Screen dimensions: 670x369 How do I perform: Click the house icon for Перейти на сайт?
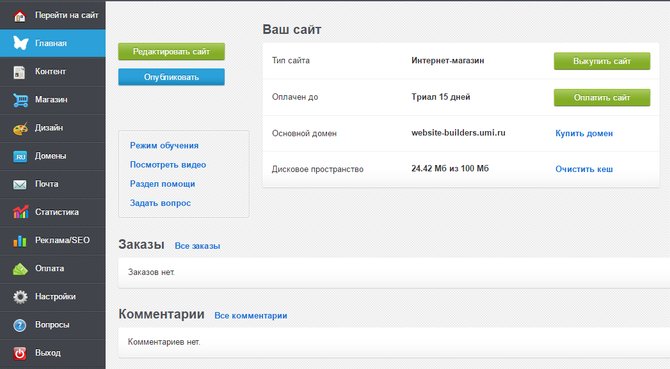tap(20, 16)
